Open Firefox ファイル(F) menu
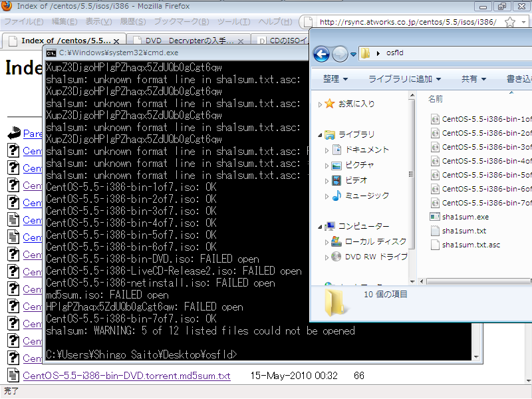This screenshot has height=399, width=532. click(23, 22)
